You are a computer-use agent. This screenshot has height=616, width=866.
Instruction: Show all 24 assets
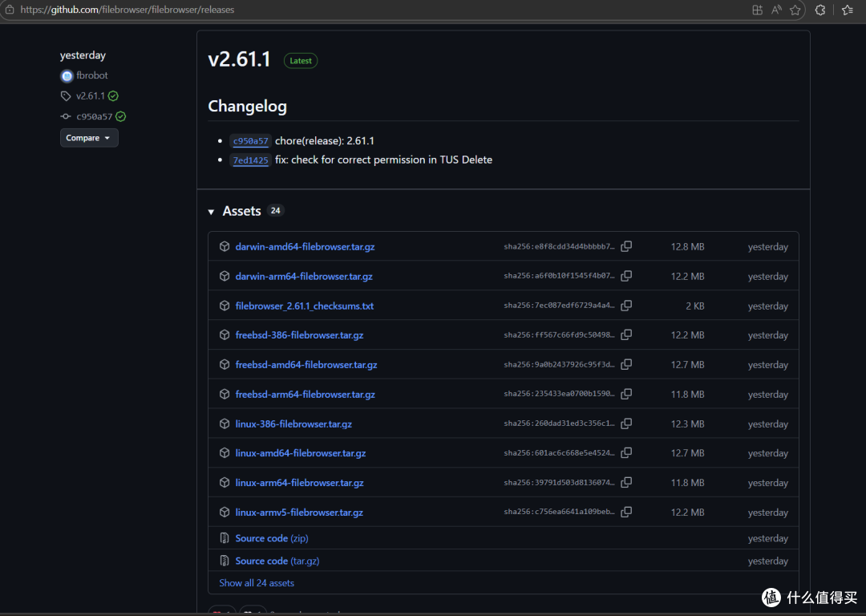[x=257, y=583]
